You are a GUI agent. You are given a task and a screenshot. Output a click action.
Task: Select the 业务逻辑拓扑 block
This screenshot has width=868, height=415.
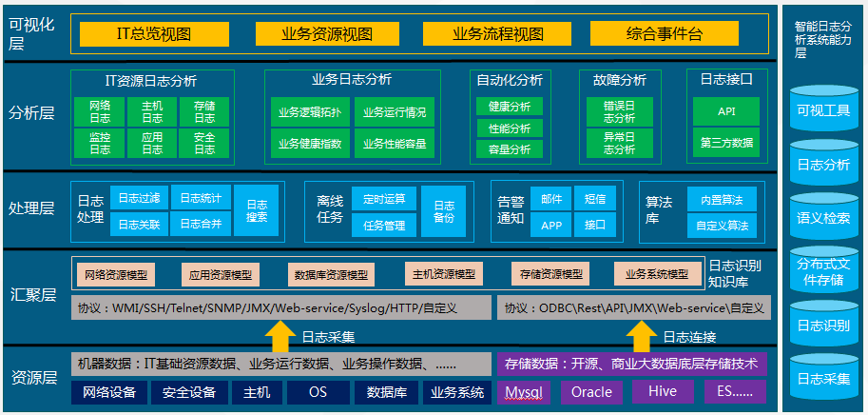tap(310, 112)
